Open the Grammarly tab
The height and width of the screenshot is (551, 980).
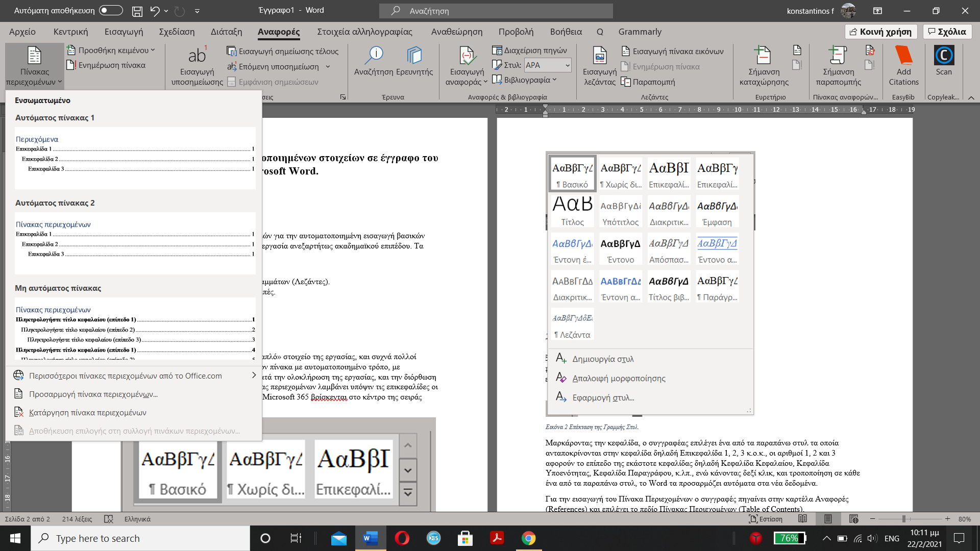coord(640,32)
